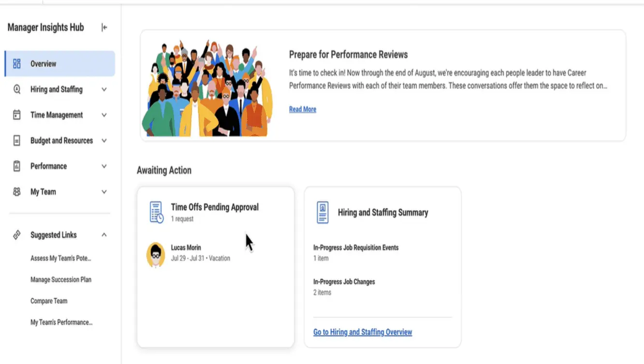Screen dimensions: 644x364
Task: Click the Read More link
Action: click(303, 109)
